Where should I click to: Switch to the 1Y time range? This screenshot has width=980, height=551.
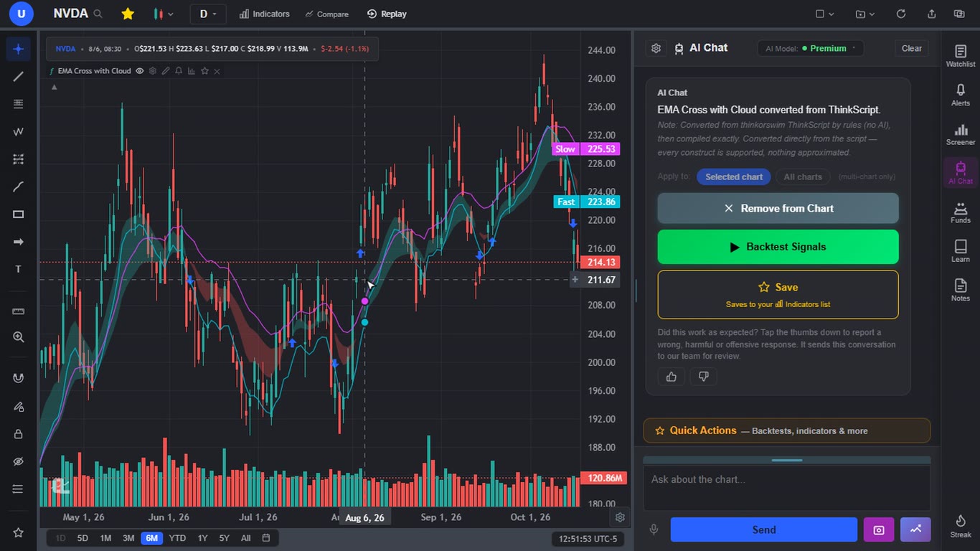click(x=202, y=538)
